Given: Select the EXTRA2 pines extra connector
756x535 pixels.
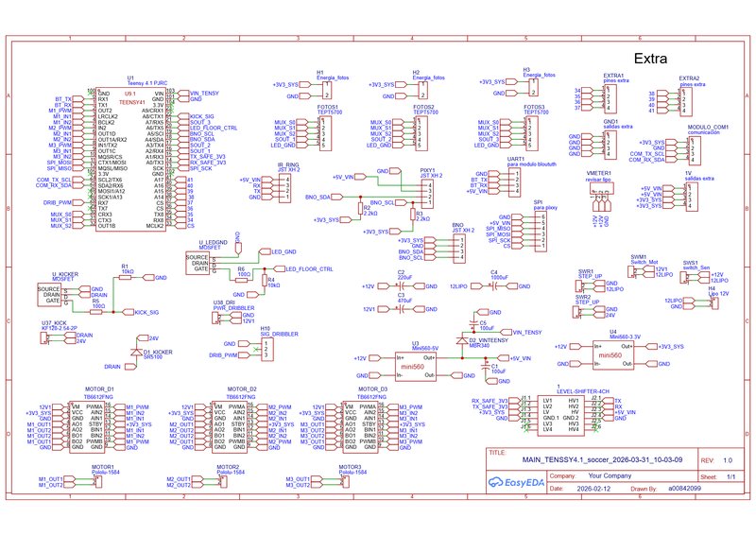Looking at the screenshot, I should 687,101.
